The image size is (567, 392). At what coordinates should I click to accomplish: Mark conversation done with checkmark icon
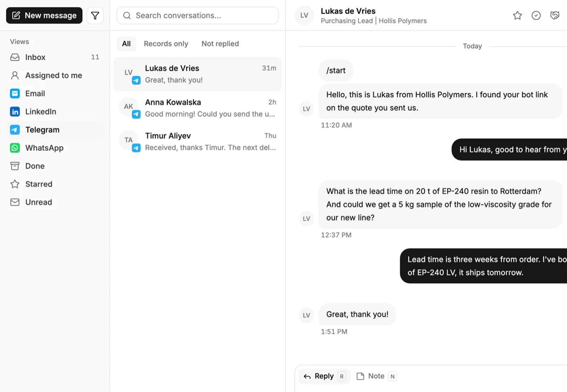coord(536,15)
